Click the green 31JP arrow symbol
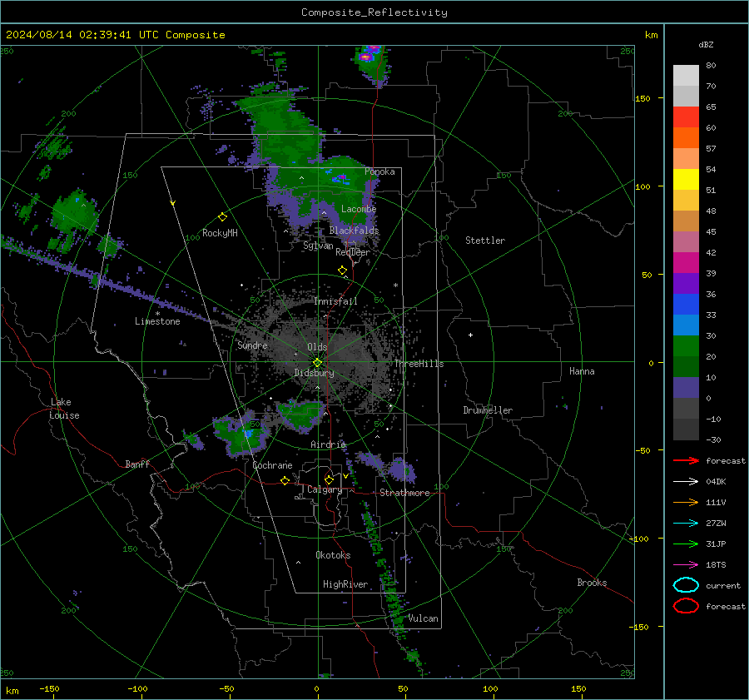Image resolution: width=749 pixels, height=700 pixels. point(686,544)
